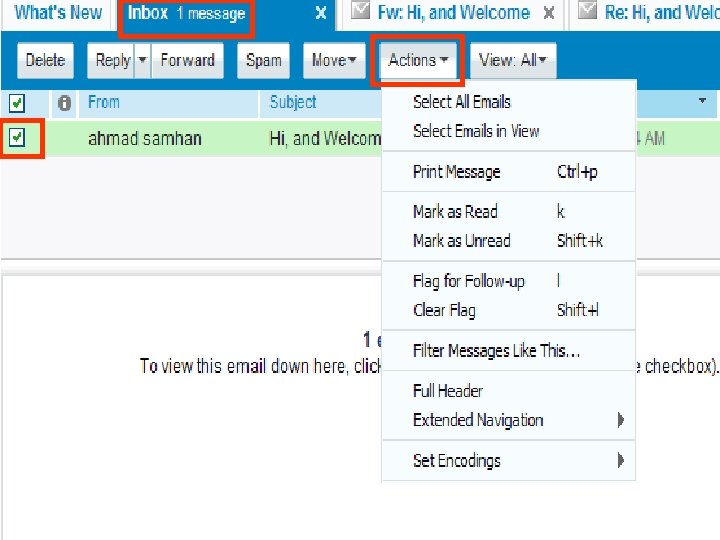Choose Clear Flag menu item

pyautogui.click(x=509, y=310)
